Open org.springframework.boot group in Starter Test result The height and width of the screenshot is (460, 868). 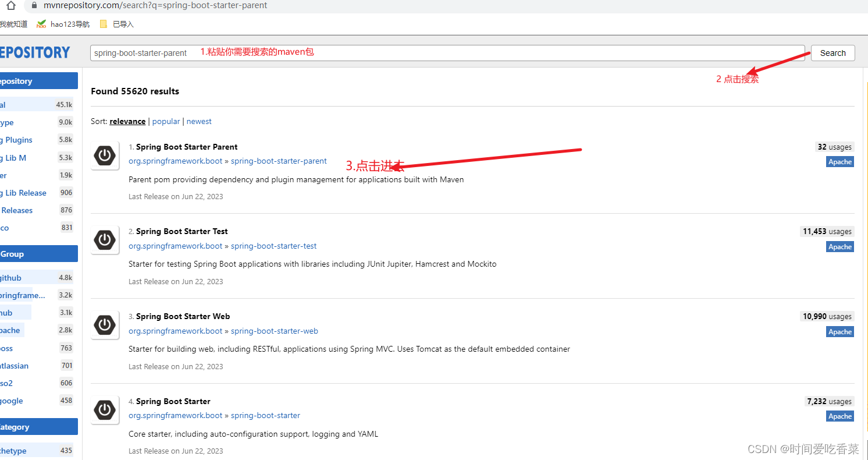(176, 246)
